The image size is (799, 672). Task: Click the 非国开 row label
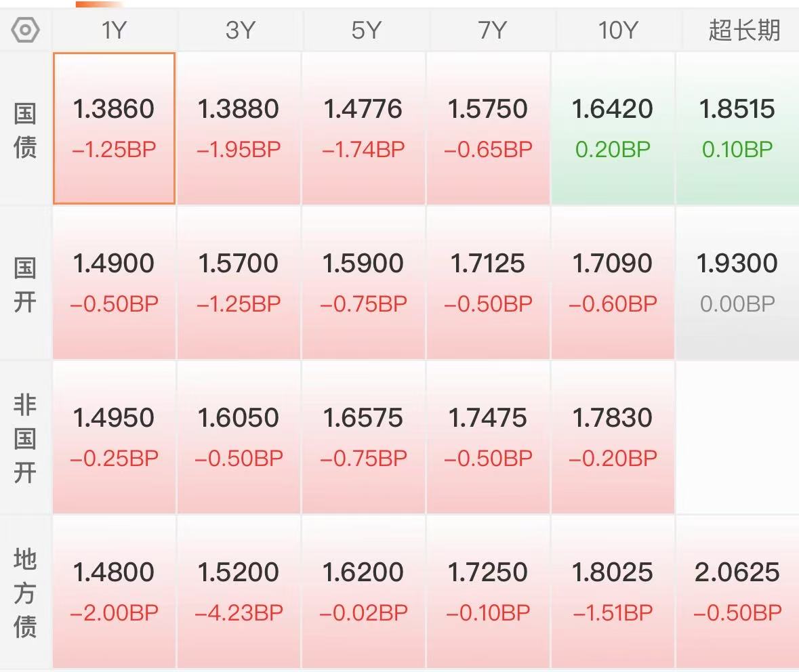[x=25, y=438]
